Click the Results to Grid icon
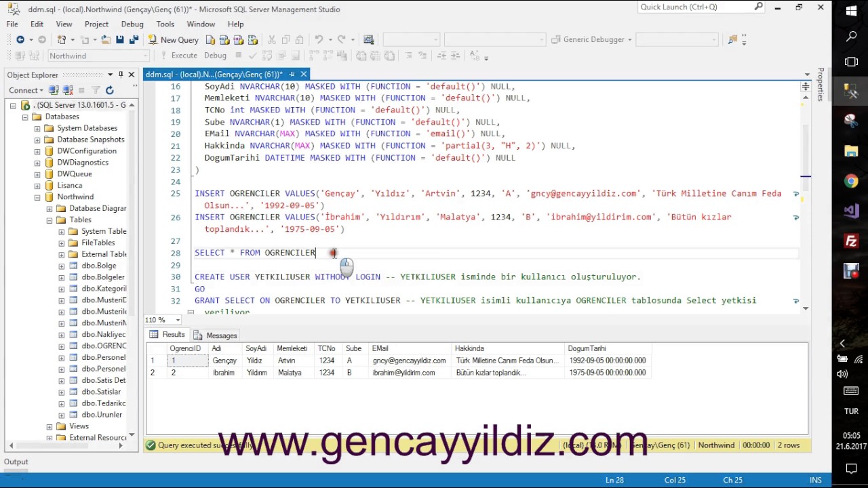This screenshot has width=868, height=488. click(x=375, y=56)
